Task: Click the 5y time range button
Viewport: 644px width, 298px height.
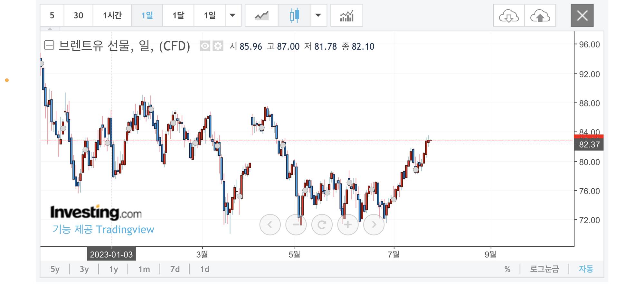Action: coord(55,269)
